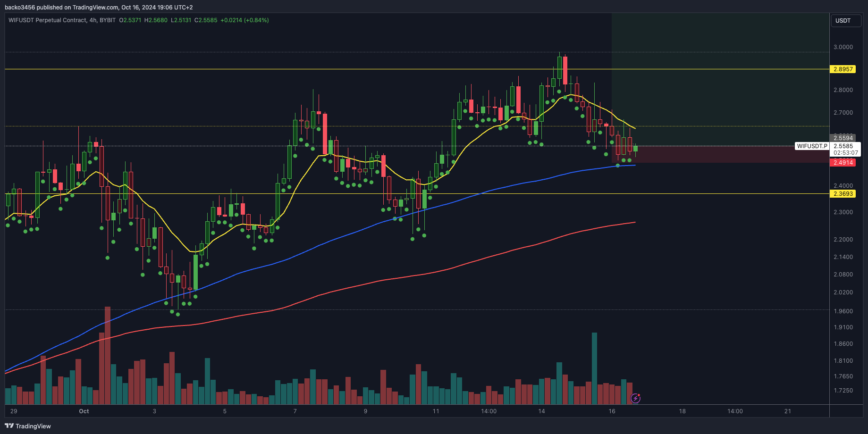Click the 2.8000 price axis tick
Image resolution: width=868 pixels, height=434 pixels.
pos(843,90)
